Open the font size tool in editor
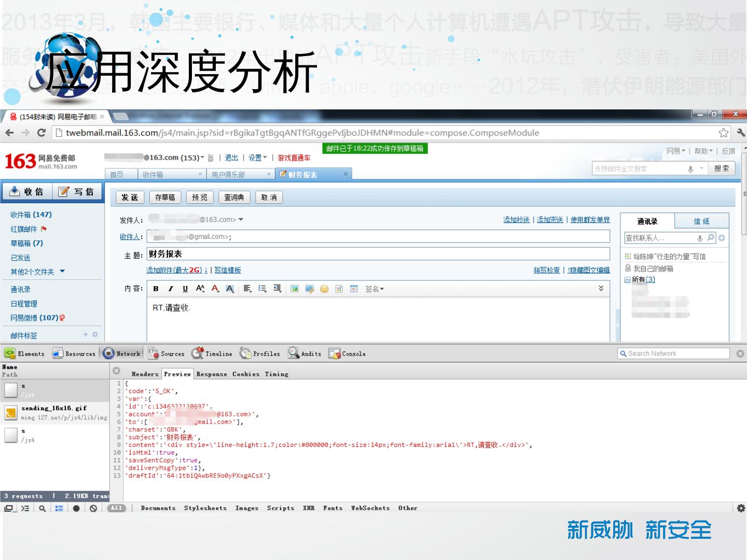This screenshot has height=560, width=747. [x=200, y=289]
